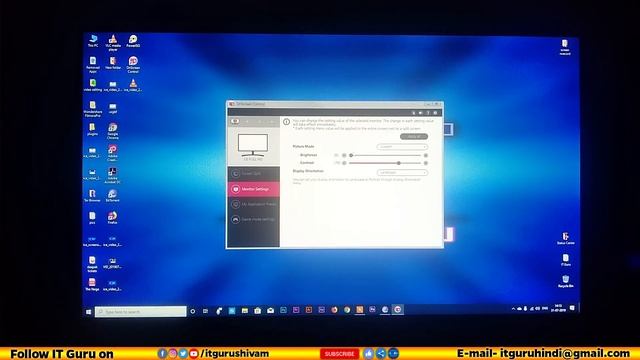
Task: Open the Recycle Bin
Action: [x=565, y=282]
